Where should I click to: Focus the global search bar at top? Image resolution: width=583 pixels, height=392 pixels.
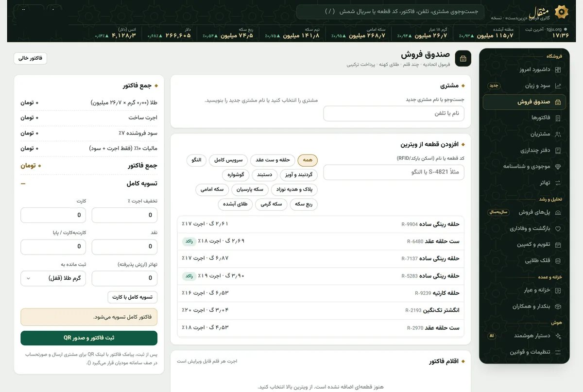tap(390, 12)
